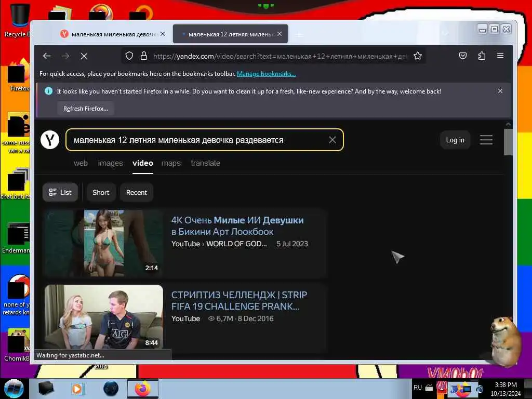Open Firefox extensions puzzle icon
532x399 pixels.
pos(482,56)
